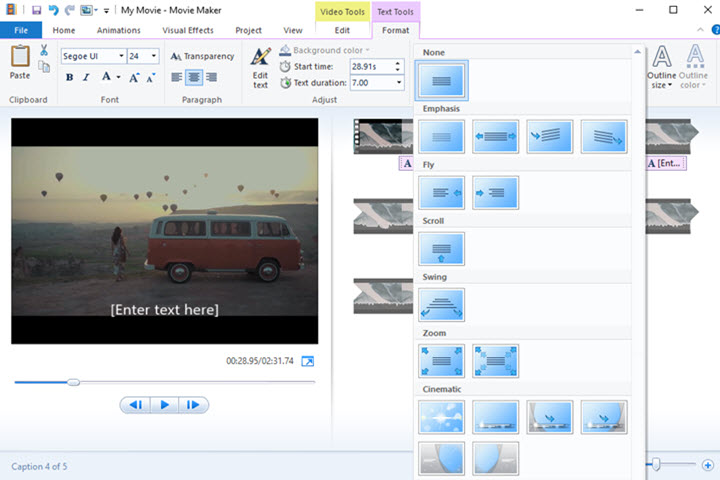Open the Visual Effects tab
The height and width of the screenshot is (480, 720).
pyautogui.click(x=188, y=31)
